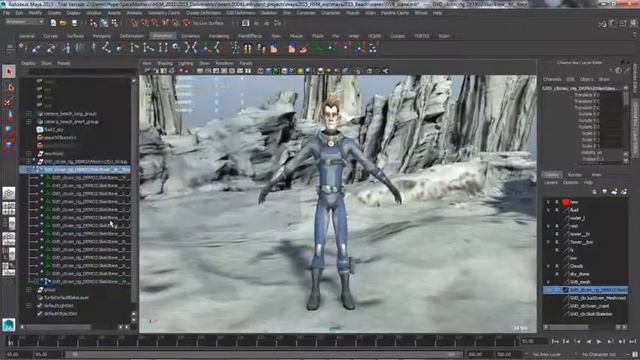Toggle snap to points magnet
This screenshot has height=360, width=640.
click(154, 23)
